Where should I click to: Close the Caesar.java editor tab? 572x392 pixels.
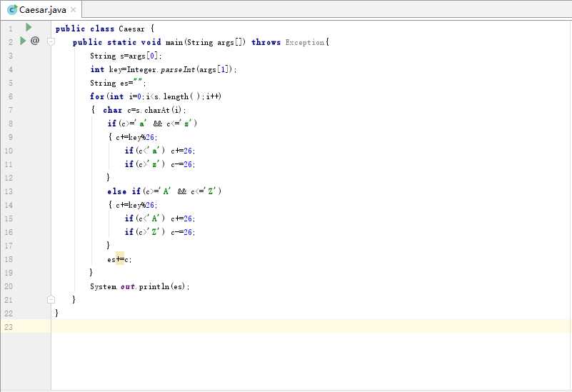73,9
